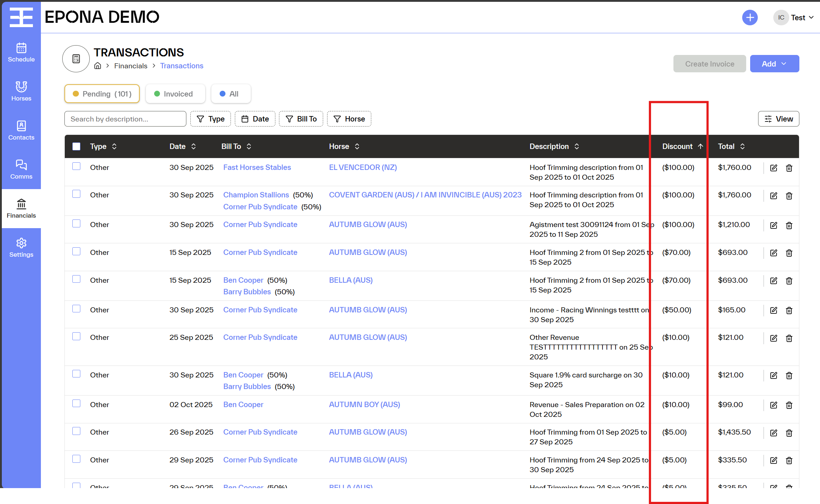
Task: Click the blue plus quick-add icon
Action: coord(749,17)
